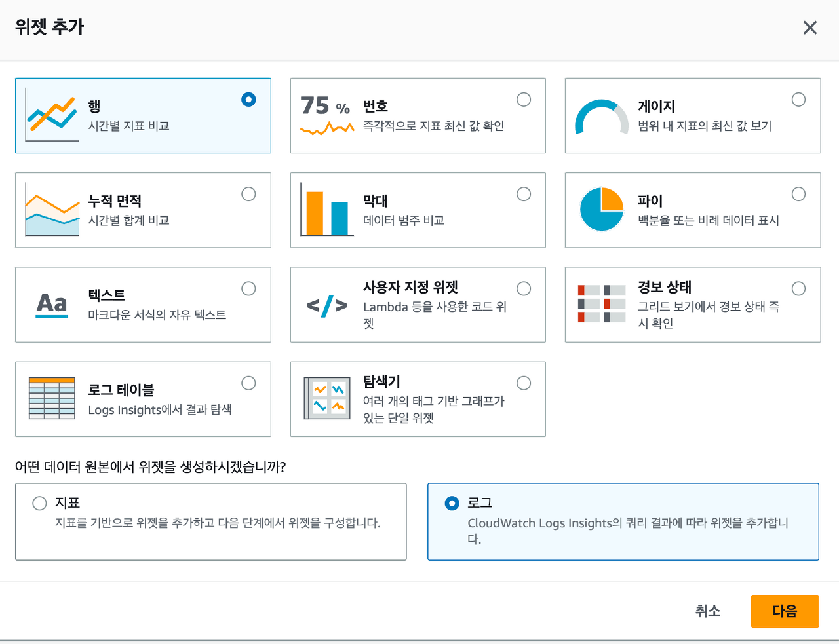Click the 75% number widget icon
This screenshot has width=839, height=644.
pos(326,115)
